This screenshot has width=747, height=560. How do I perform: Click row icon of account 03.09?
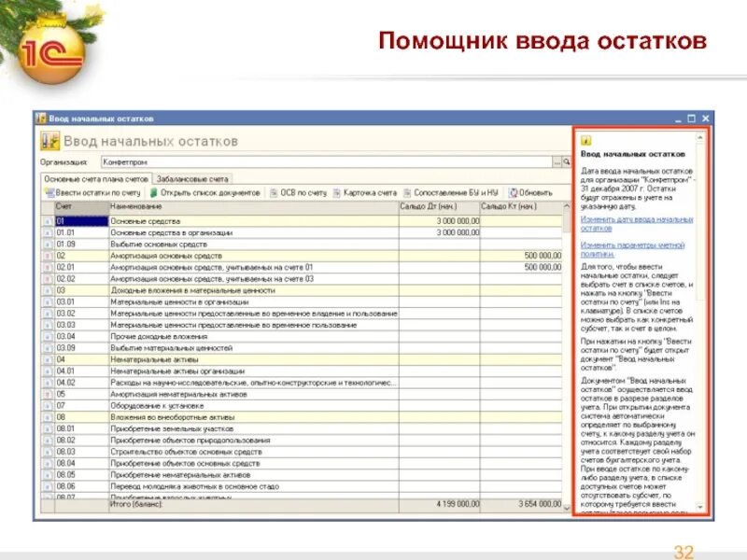click(x=48, y=348)
